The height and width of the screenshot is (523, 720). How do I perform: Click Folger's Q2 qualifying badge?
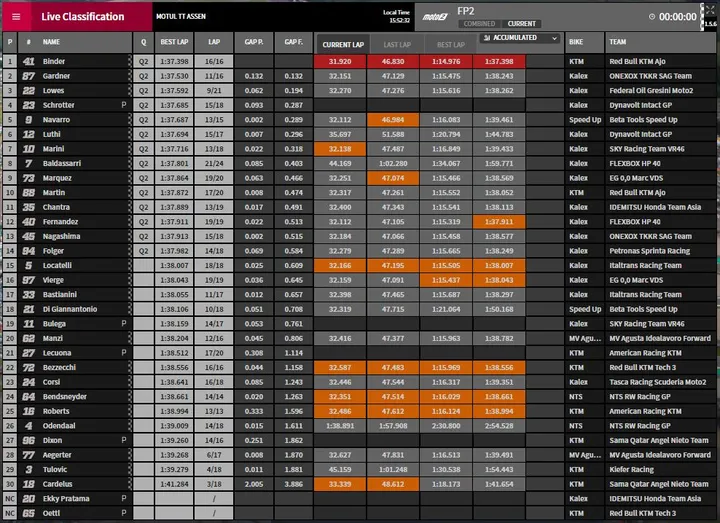144,251
